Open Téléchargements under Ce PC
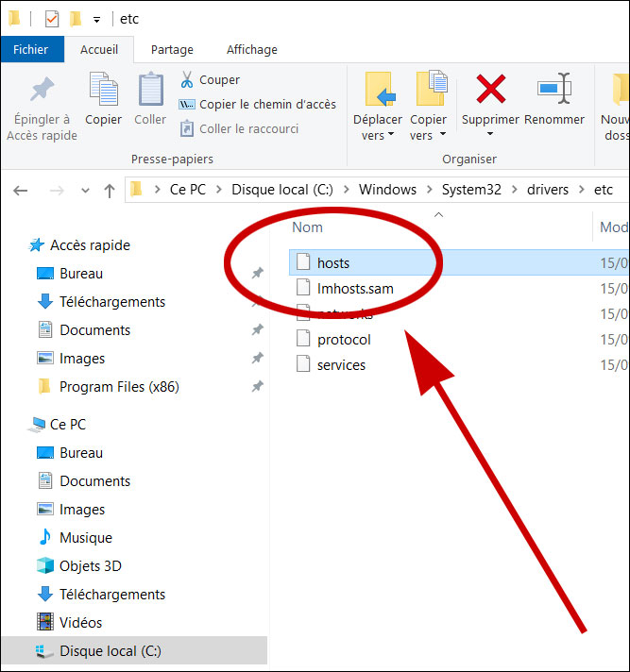The height and width of the screenshot is (672, 630). (x=112, y=594)
